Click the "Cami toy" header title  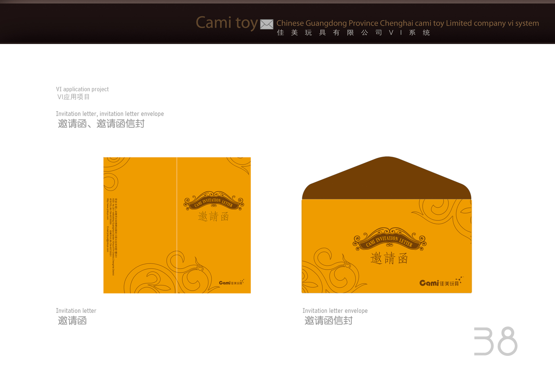[227, 23]
